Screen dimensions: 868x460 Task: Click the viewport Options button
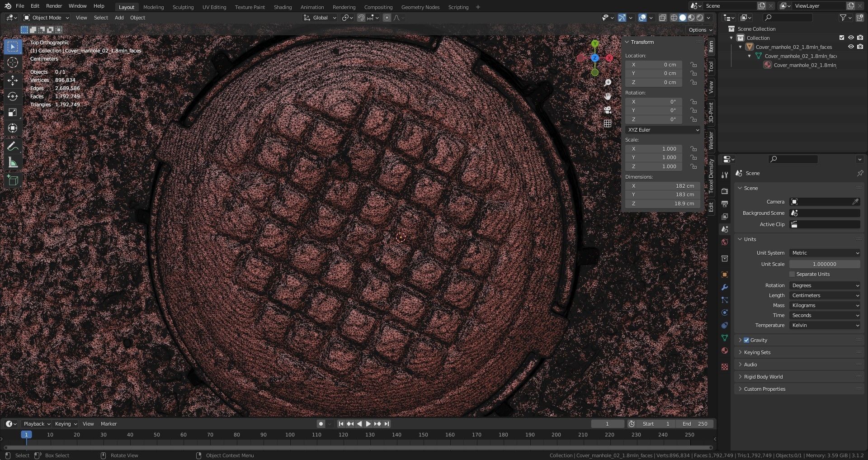click(x=700, y=30)
